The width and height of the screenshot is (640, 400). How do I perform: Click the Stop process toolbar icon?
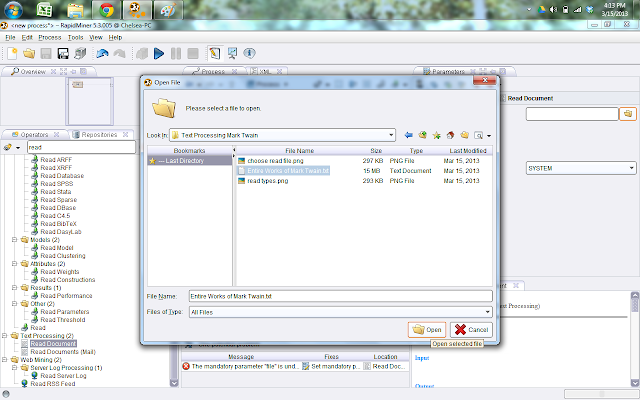pos(193,53)
